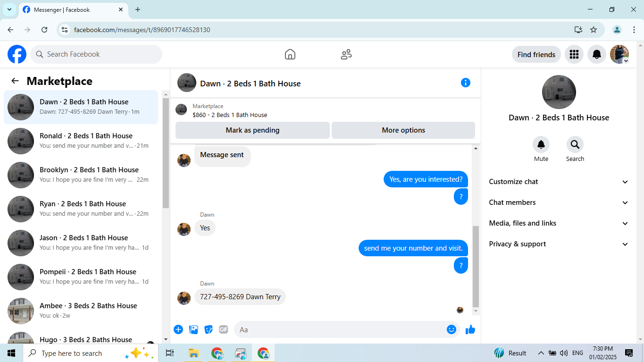Click the Facebook logo icon

(x=17, y=54)
